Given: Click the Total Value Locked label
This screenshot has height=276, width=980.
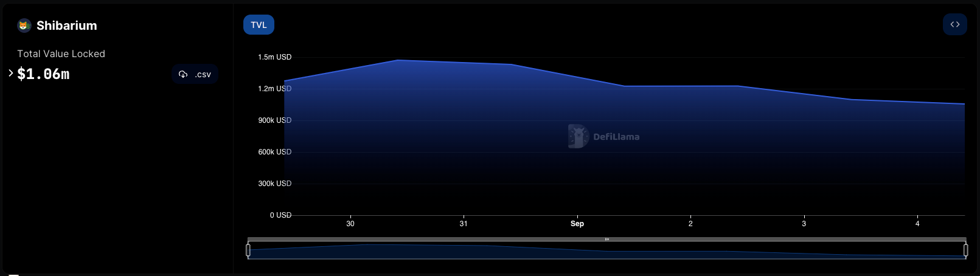Looking at the screenshot, I should 61,54.
